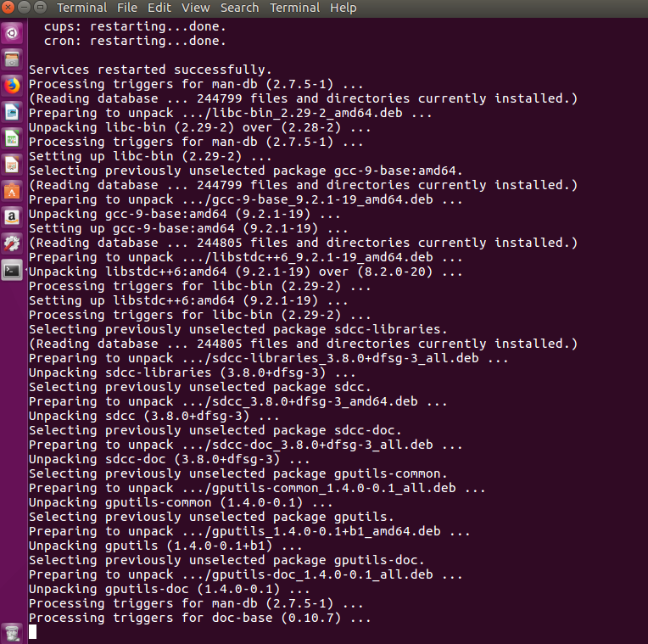The width and height of the screenshot is (648, 644).
Task: Open the Search menu
Action: pyautogui.click(x=239, y=8)
